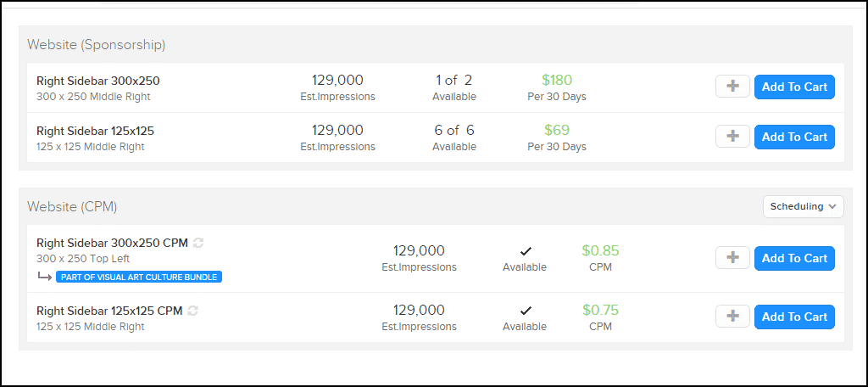This screenshot has height=387, width=868.
Task: Add Right Sidebar 300x250 sponsorship to cart
Action: click(x=794, y=87)
